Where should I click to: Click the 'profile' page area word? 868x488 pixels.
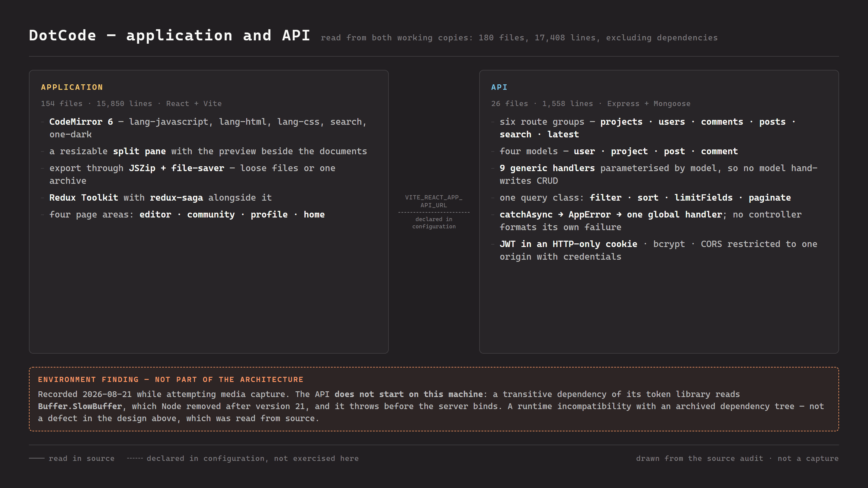[269, 214]
